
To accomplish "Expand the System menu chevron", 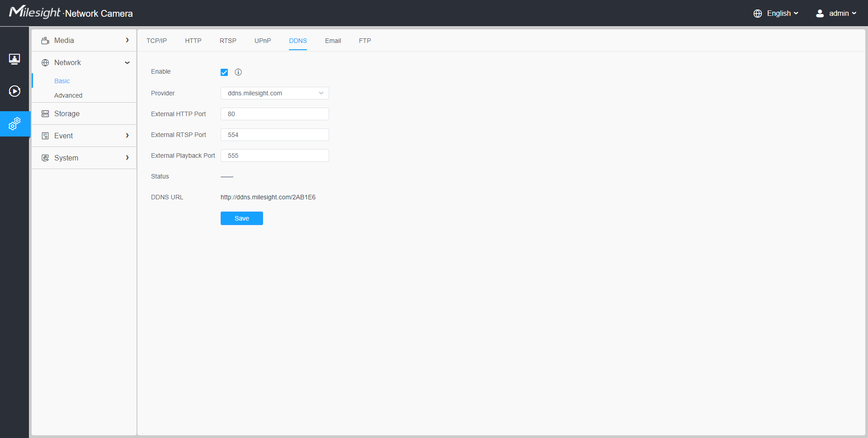I will click(127, 158).
